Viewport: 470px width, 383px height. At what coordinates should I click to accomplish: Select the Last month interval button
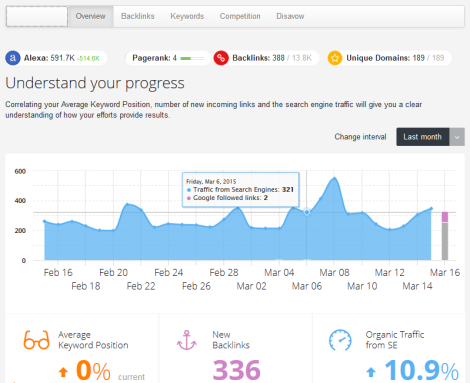click(423, 137)
